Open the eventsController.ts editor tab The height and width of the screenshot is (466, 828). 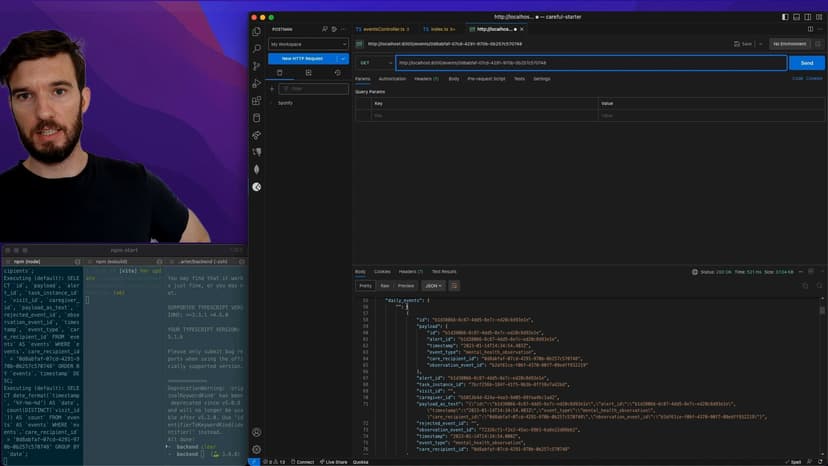[380, 29]
